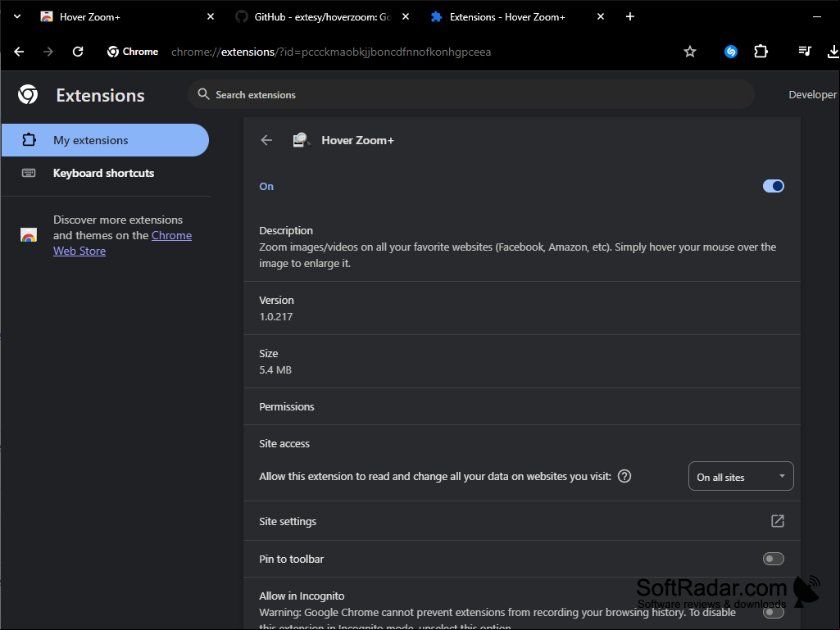Bookmark this page with star icon
The height and width of the screenshot is (630, 840).
click(x=690, y=52)
